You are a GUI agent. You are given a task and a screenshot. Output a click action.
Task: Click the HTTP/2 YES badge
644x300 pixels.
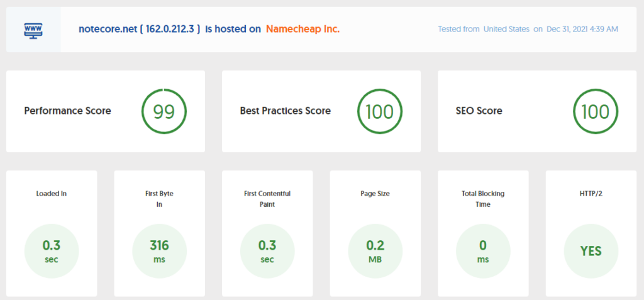591,251
